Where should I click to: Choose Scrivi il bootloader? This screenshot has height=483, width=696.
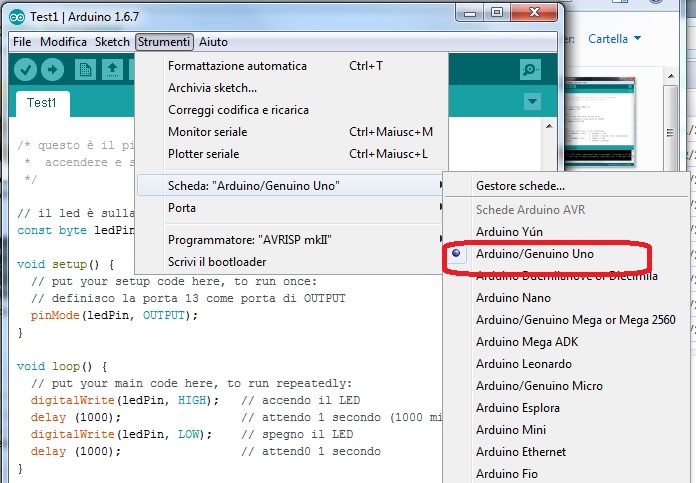pos(291,261)
